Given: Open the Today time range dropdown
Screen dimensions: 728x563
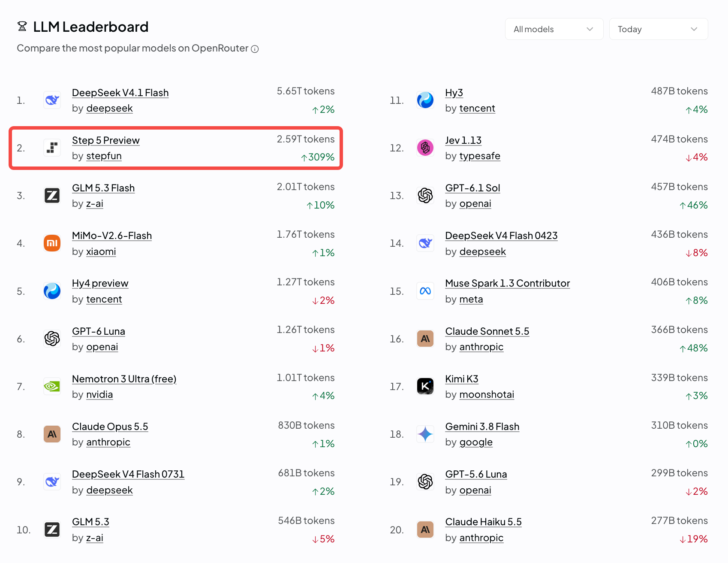Looking at the screenshot, I should [x=658, y=29].
